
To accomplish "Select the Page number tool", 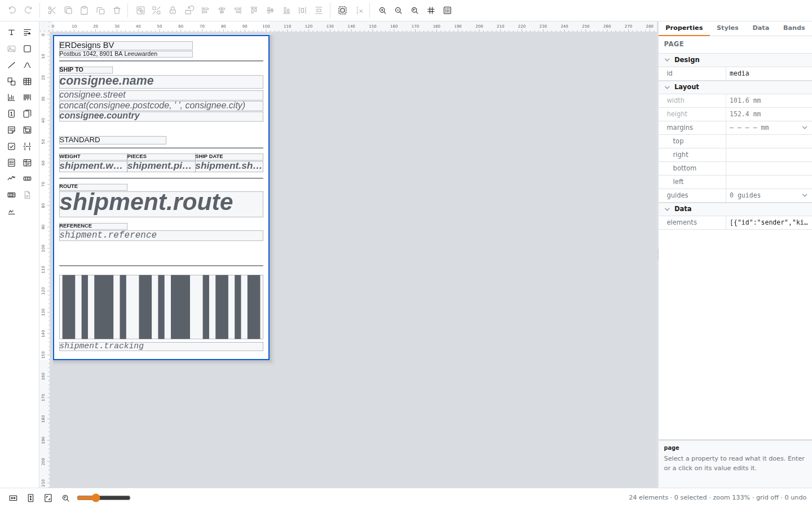I will (11, 114).
